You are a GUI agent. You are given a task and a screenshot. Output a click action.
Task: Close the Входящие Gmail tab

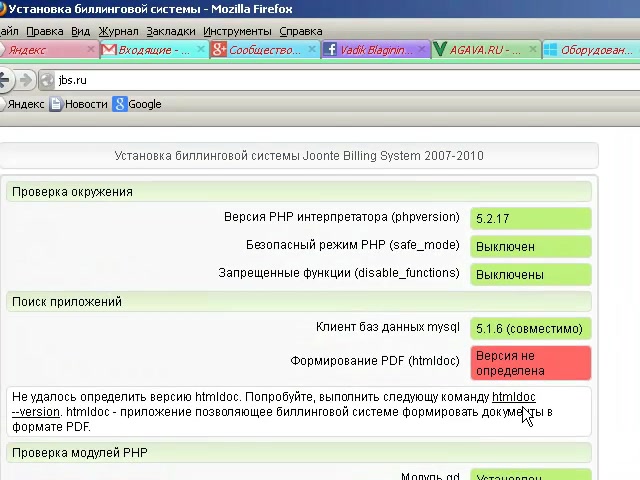click(202, 49)
